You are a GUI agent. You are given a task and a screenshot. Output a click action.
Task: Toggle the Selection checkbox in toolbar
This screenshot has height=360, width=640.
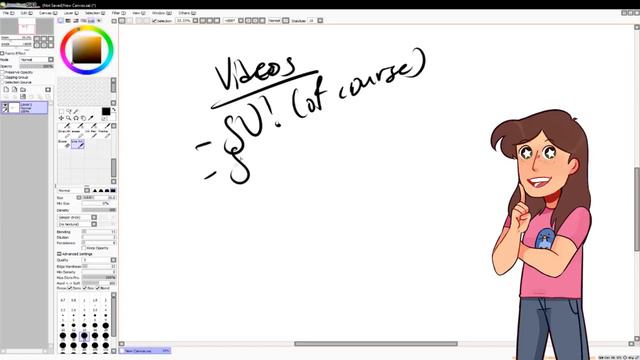point(154,21)
